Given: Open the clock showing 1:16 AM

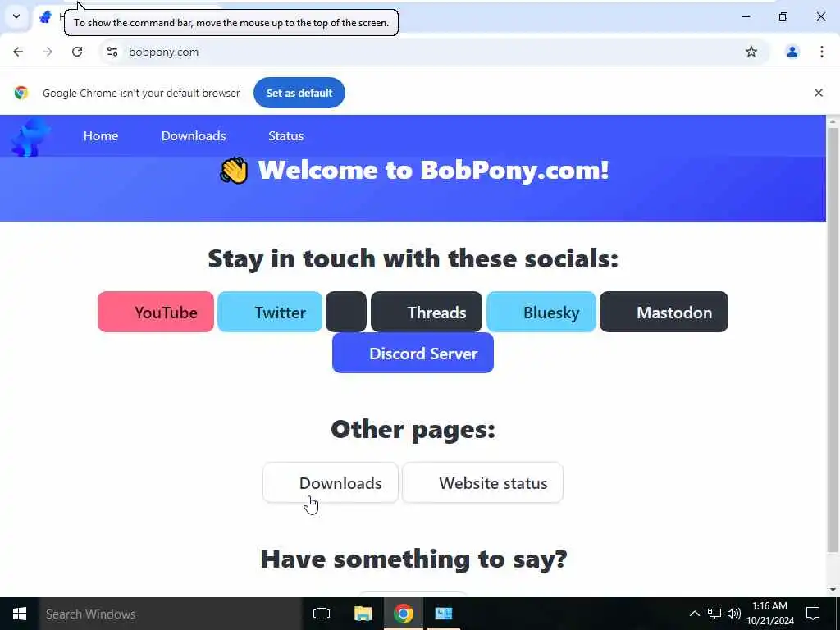Looking at the screenshot, I should tap(769, 614).
